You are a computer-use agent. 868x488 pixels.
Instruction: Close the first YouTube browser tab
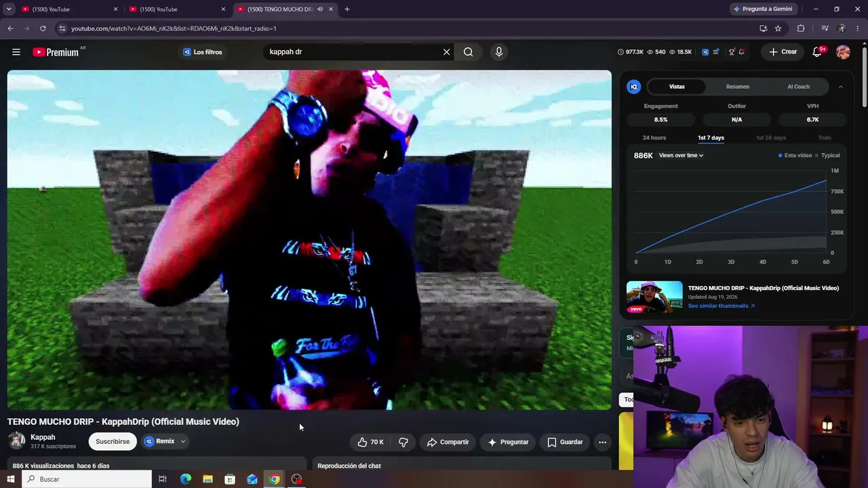[x=115, y=9]
